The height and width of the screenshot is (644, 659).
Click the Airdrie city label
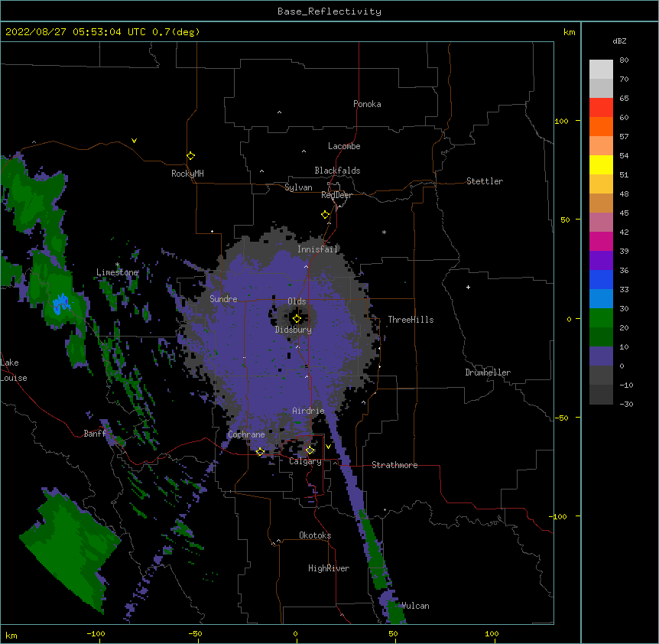pyautogui.click(x=308, y=411)
